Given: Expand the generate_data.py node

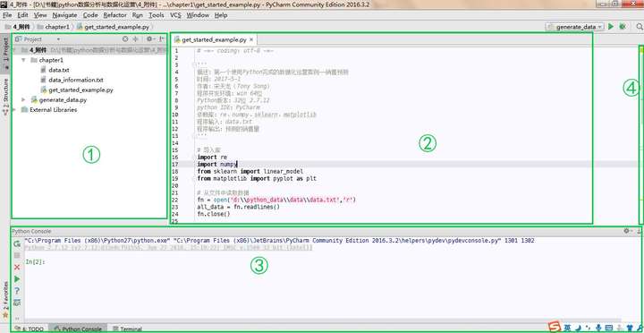Looking at the screenshot, I should pos(23,100).
